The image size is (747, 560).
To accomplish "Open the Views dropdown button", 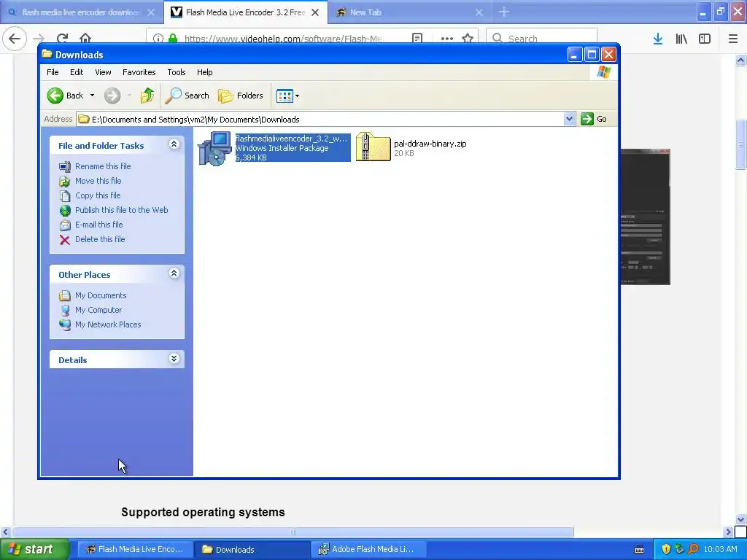I will [x=287, y=96].
